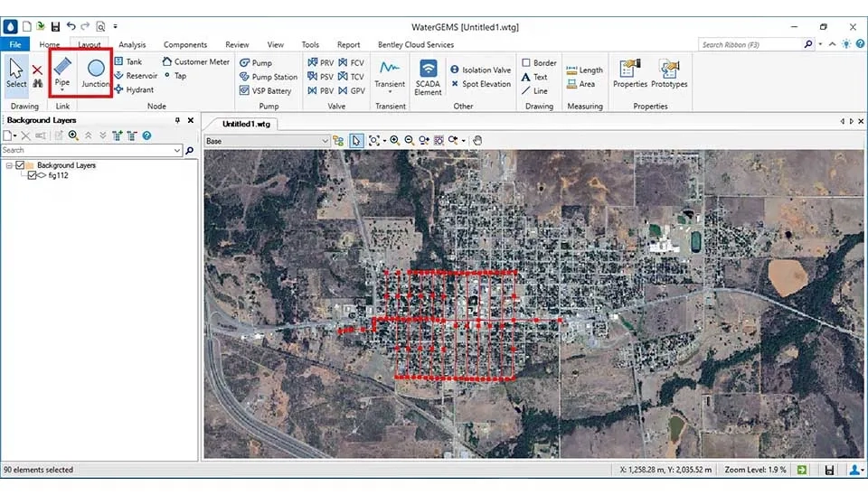Screen dimensions: 868x495
Task: Click Save in quick access toolbar
Action: pos(55,26)
